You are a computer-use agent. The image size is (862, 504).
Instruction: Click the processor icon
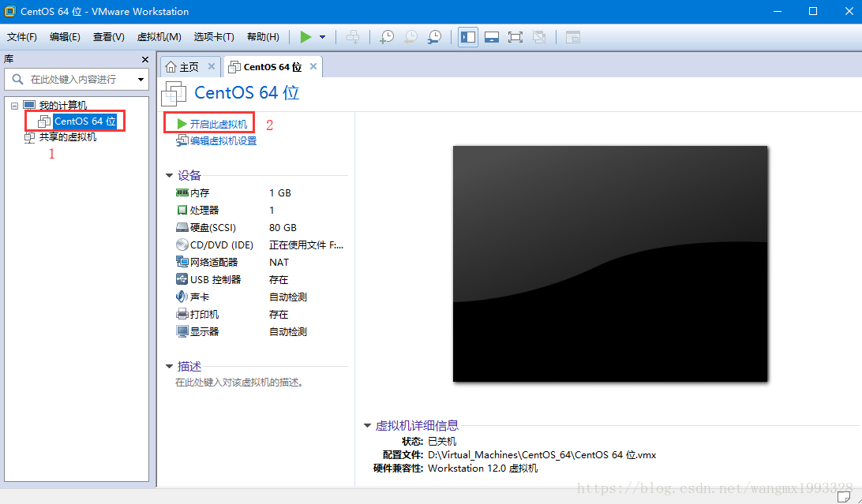click(182, 211)
